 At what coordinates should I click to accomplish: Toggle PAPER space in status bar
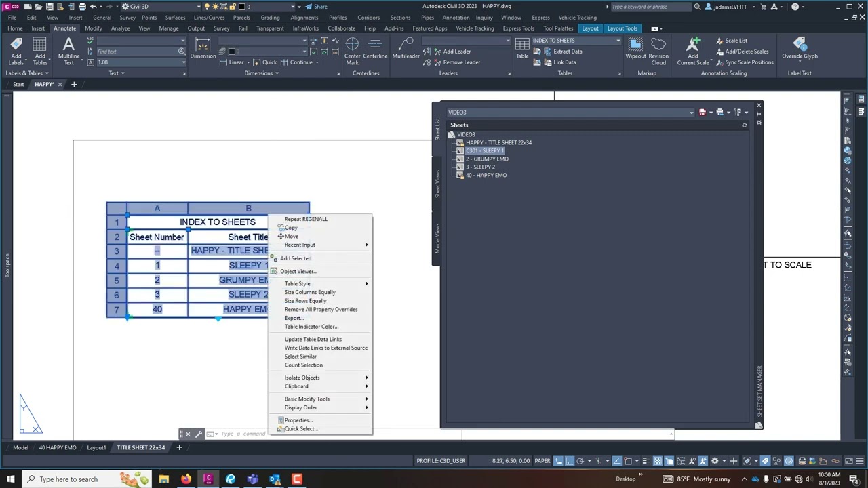(542, 461)
